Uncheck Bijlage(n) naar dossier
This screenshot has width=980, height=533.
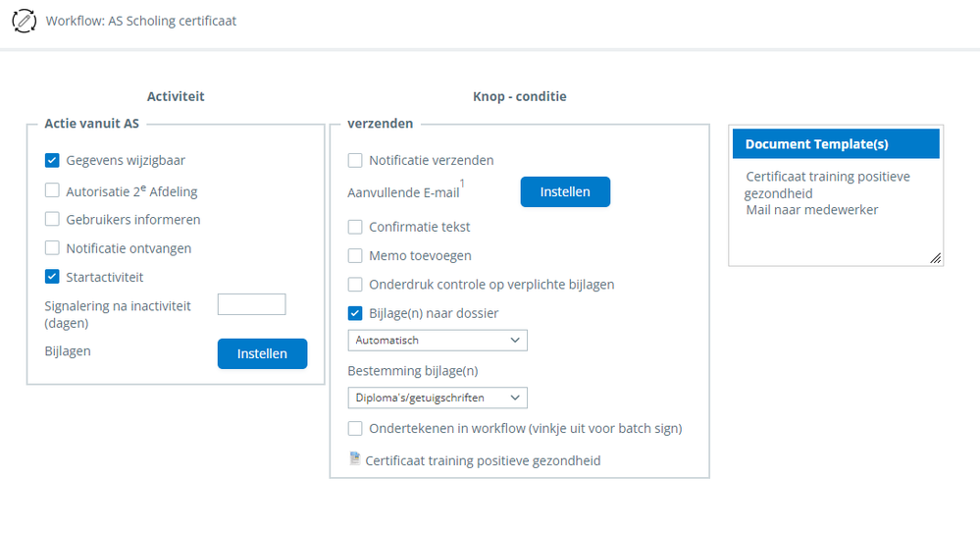(x=355, y=314)
